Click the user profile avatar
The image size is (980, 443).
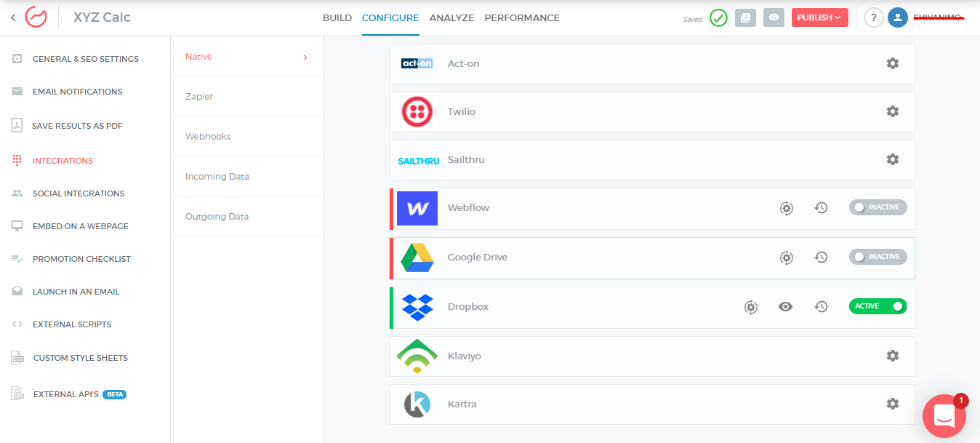coord(898,17)
